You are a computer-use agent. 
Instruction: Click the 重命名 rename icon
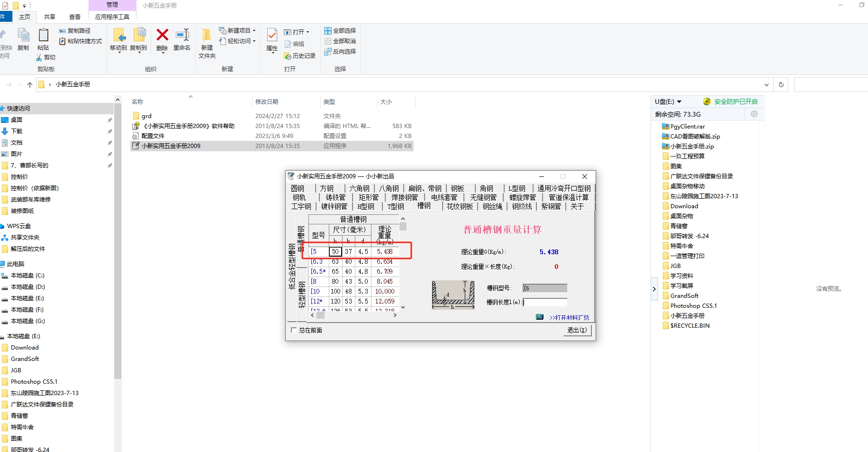182,35
